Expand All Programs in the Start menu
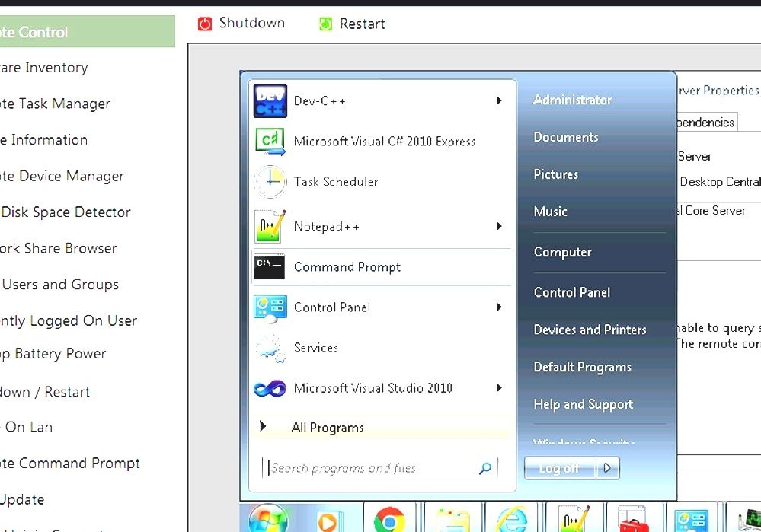This screenshot has height=532, width=761. [x=328, y=427]
